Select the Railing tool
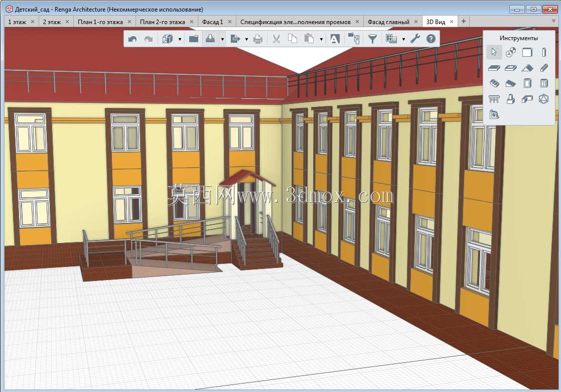This screenshot has width=561, height=392. coord(494,99)
